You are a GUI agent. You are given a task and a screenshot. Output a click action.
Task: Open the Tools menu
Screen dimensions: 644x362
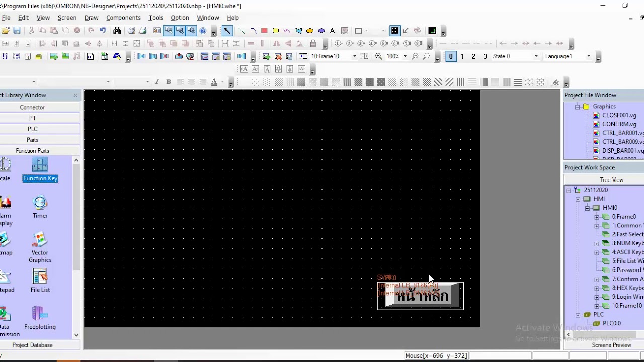(x=155, y=18)
